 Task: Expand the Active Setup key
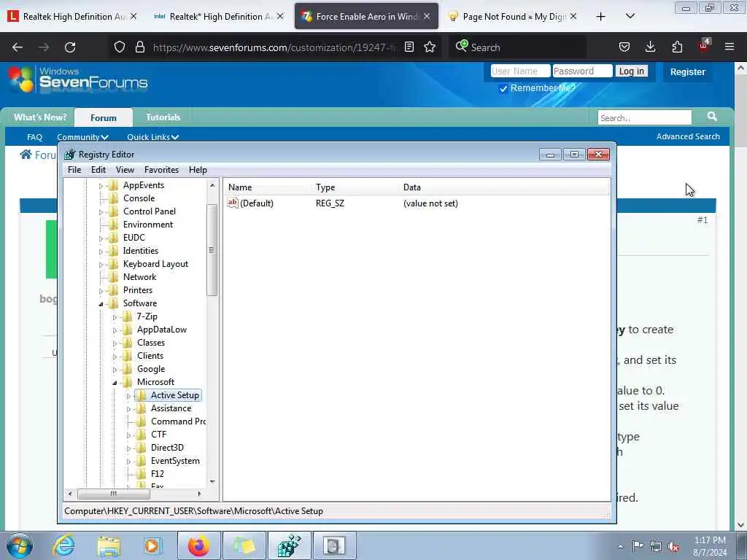click(x=128, y=396)
